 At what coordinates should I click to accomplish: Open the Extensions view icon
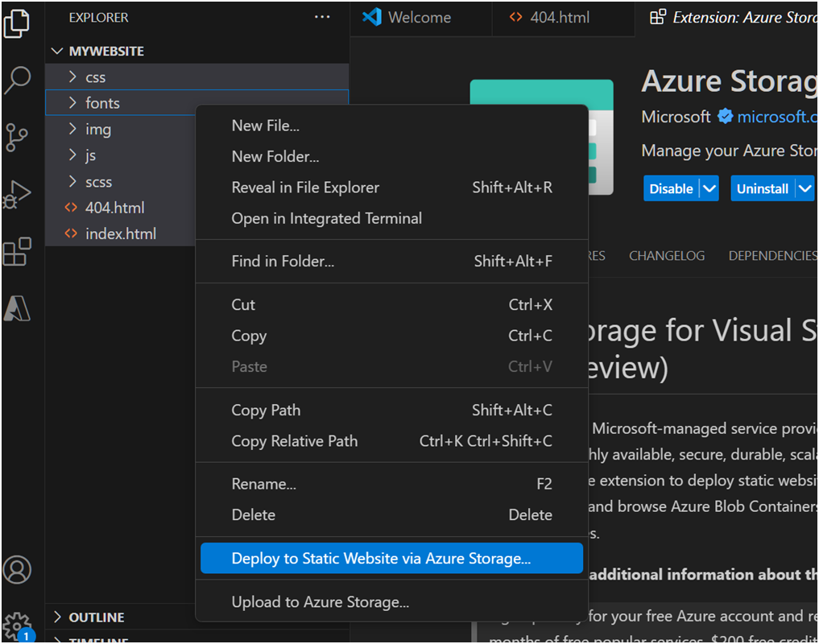coord(17,252)
